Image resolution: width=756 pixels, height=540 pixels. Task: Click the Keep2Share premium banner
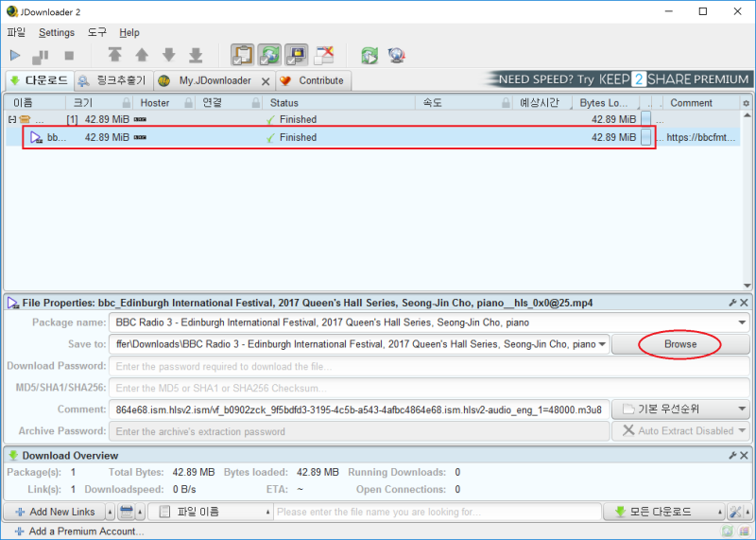(619, 79)
